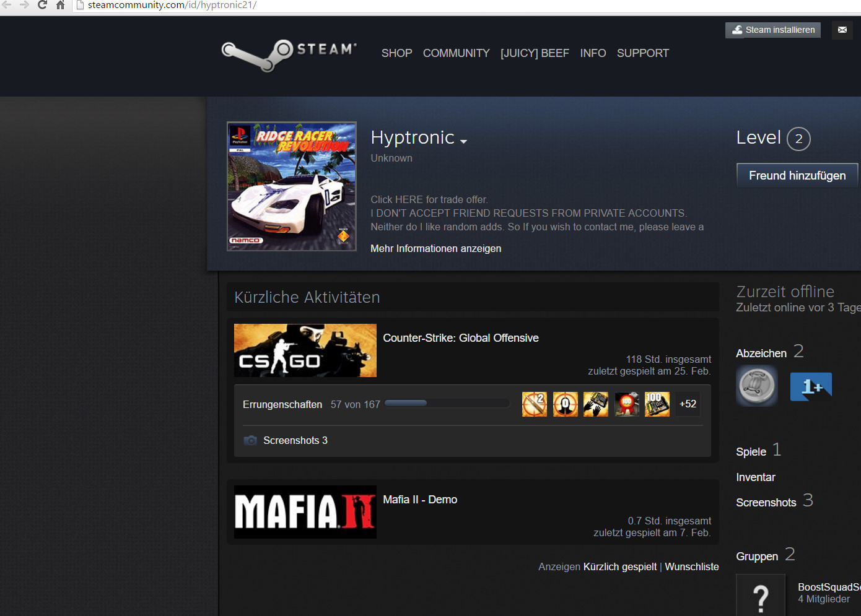The width and height of the screenshot is (861, 616).
Task: Click the second CS:GO achievement badge
Action: 565,404
